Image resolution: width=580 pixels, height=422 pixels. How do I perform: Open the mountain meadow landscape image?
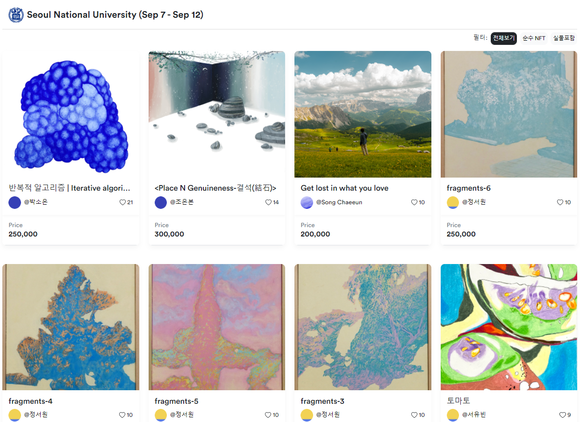point(362,114)
